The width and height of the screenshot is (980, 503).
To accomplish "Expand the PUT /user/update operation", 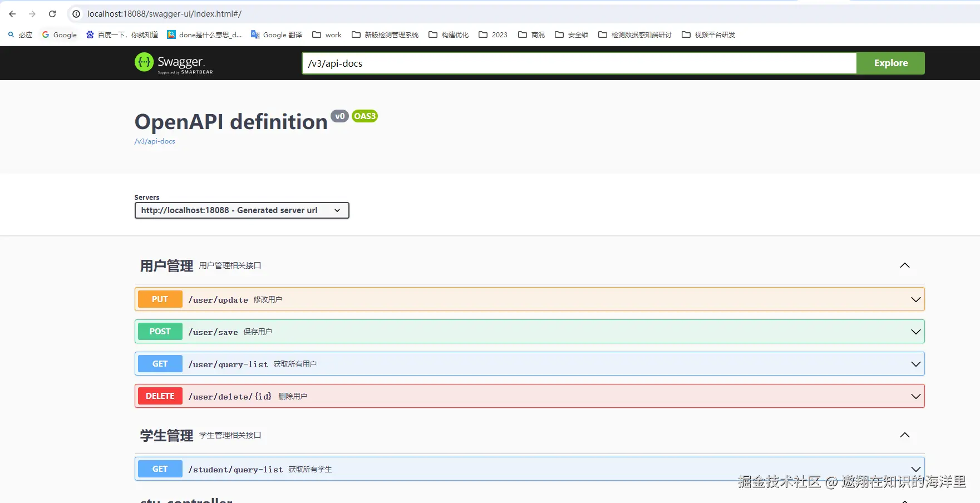I will [915, 299].
